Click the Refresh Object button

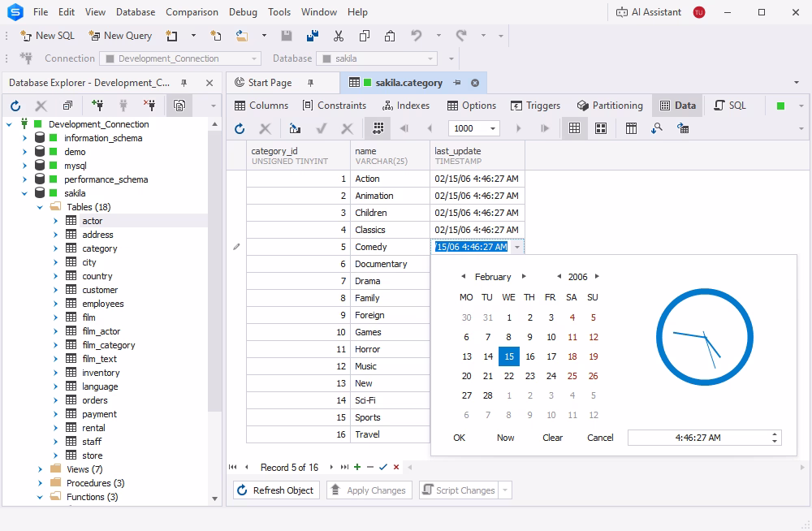[276, 490]
